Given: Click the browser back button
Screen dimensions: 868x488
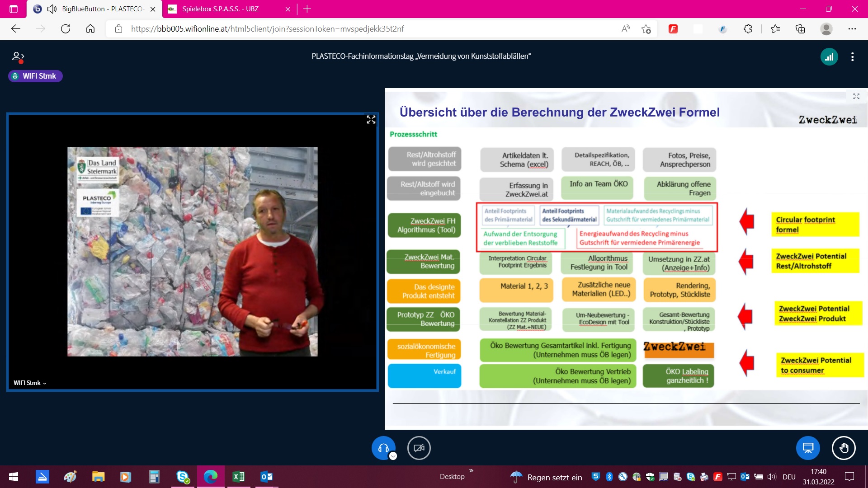Looking at the screenshot, I should [16, 29].
